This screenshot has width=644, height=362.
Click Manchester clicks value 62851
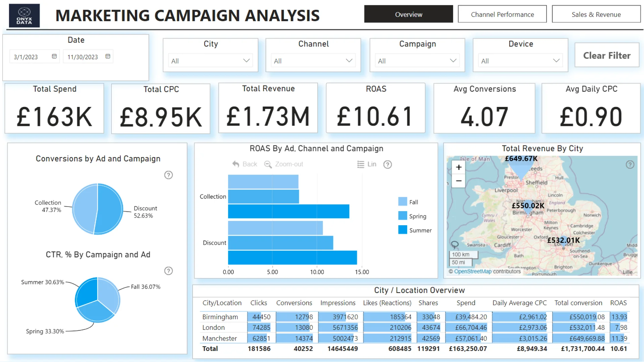click(x=261, y=338)
